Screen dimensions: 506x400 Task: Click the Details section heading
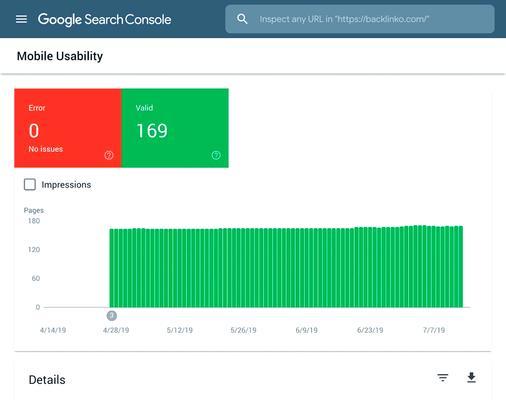pyautogui.click(x=47, y=380)
